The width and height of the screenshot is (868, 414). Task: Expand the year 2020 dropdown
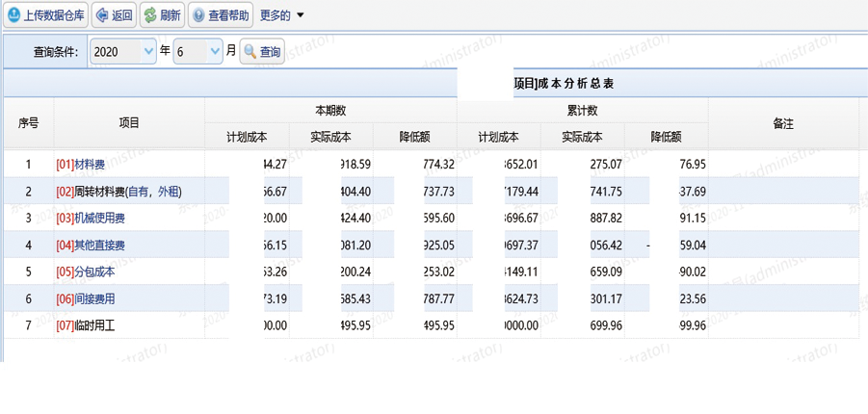[148, 52]
